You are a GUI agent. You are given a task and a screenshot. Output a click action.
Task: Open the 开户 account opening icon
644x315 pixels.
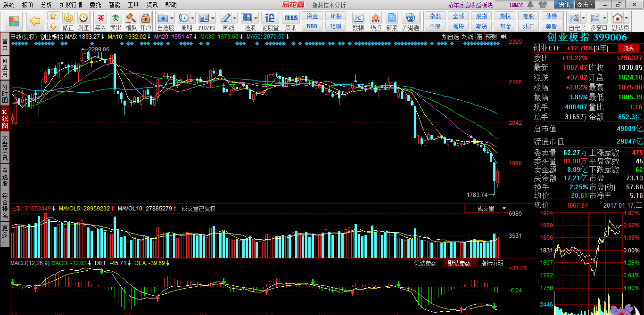[146, 22]
